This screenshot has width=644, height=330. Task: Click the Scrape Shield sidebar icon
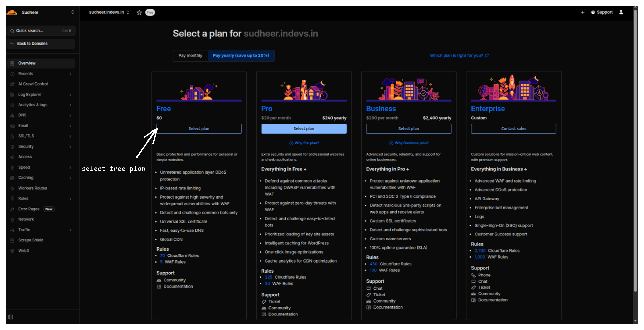(12, 240)
